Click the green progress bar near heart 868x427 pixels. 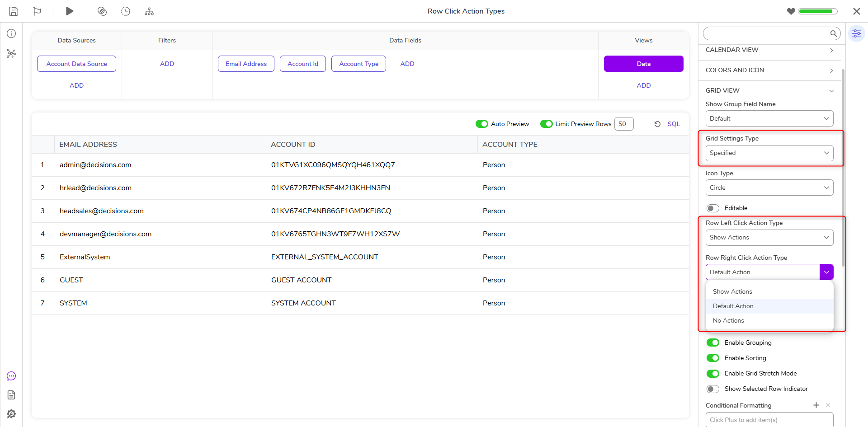point(818,11)
